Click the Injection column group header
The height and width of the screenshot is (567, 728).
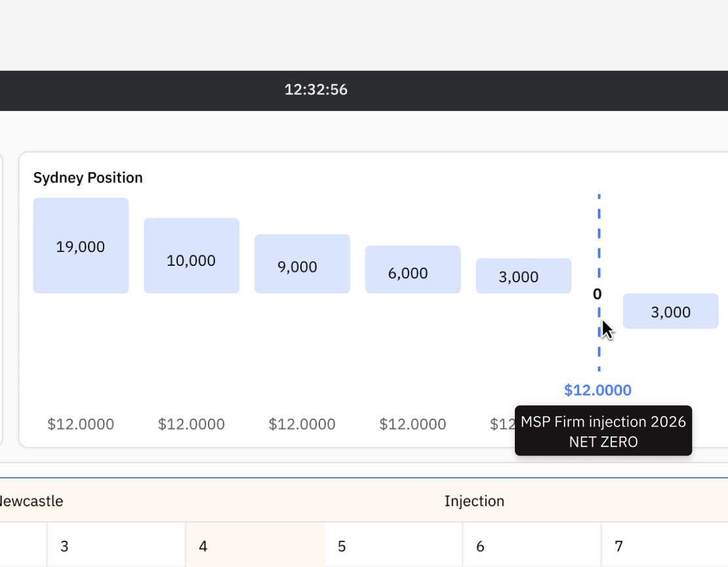tap(474, 501)
